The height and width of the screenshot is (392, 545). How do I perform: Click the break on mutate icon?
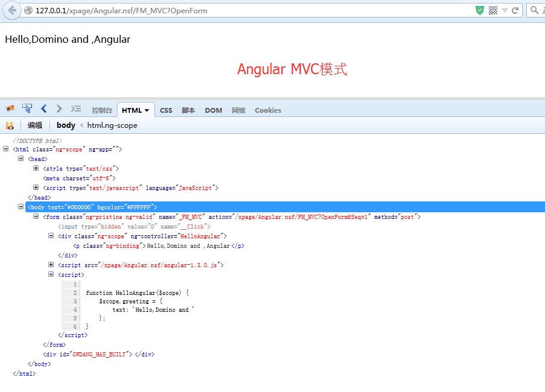10,125
